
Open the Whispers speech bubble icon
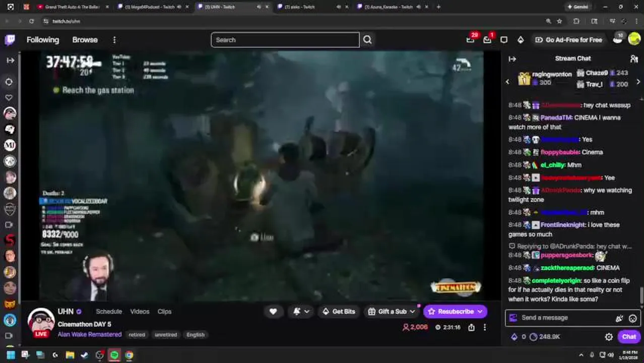pyautogui.click(x=504, y=40)
